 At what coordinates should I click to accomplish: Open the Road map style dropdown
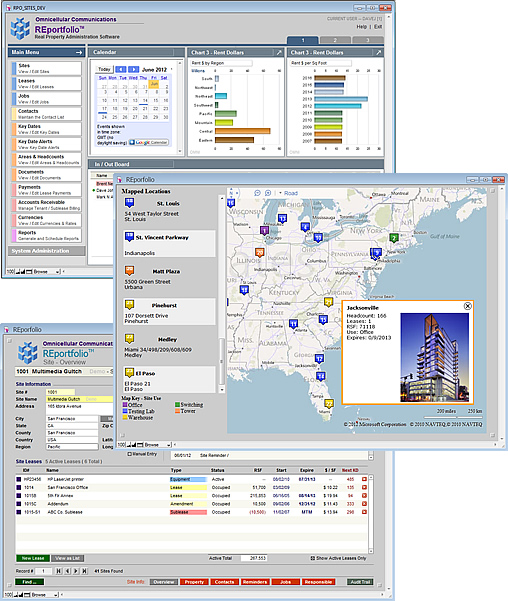[x=288, y=193]
